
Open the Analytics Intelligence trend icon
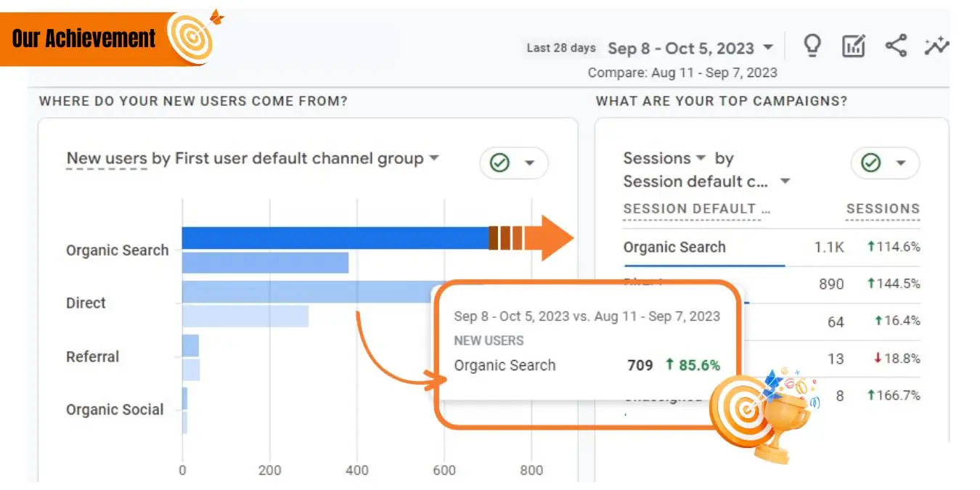coord(937,45)
